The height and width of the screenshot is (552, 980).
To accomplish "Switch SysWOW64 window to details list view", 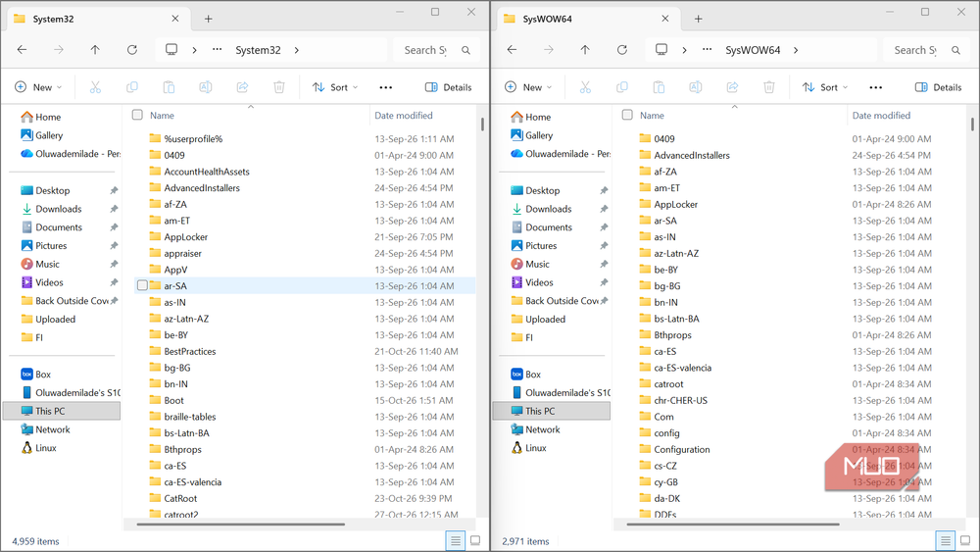I will click(946, 541).
